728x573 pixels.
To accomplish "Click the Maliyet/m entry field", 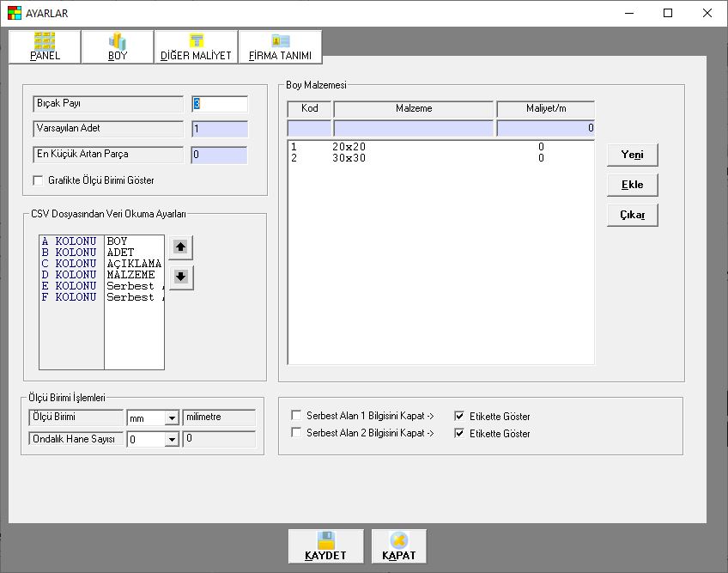I will 545,128.
